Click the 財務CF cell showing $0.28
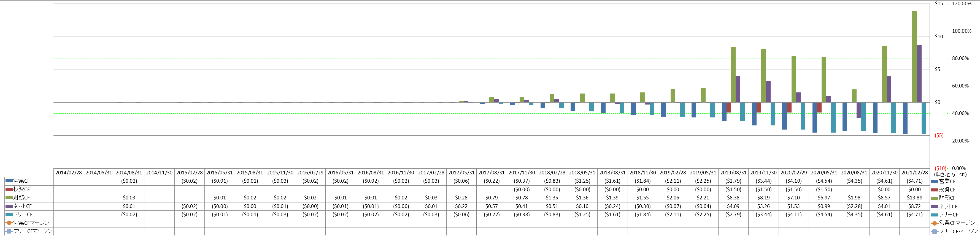The image size is (980, 236). (461, 197)
